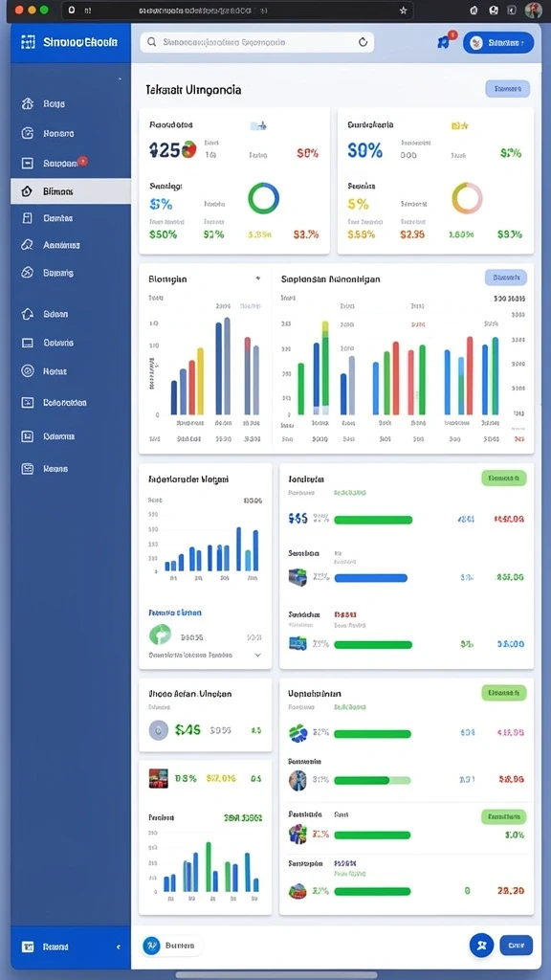Click the green round arrow icon in chart card
This screenshot has height=980, width=551.
point(161,635)
